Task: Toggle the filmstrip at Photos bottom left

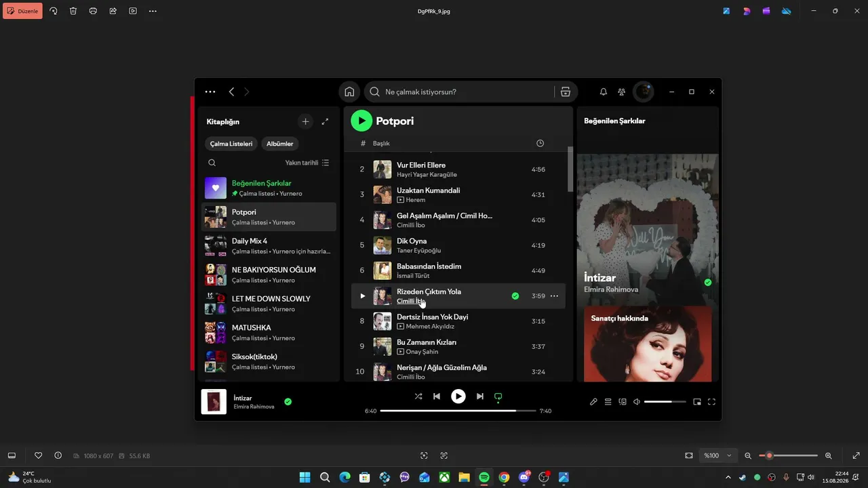Action: point(12,455)
